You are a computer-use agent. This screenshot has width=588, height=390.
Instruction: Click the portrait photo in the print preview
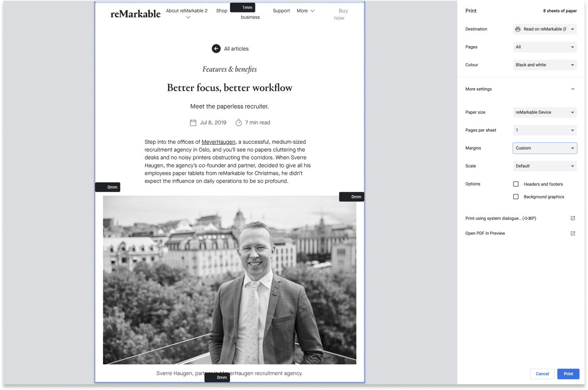click(229, 280)
